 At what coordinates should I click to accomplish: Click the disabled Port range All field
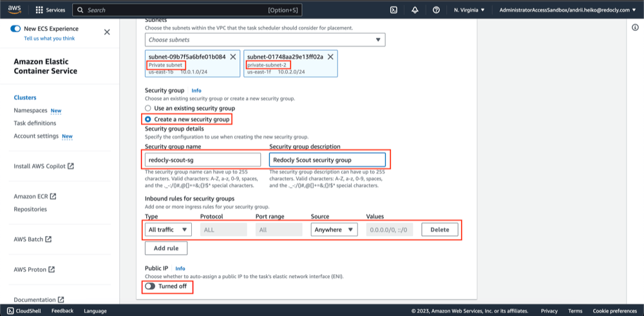(279, 230)
